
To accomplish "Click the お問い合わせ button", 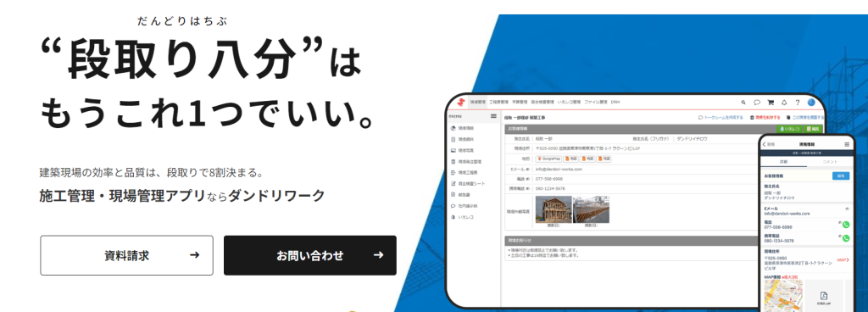I will point(310,255).
